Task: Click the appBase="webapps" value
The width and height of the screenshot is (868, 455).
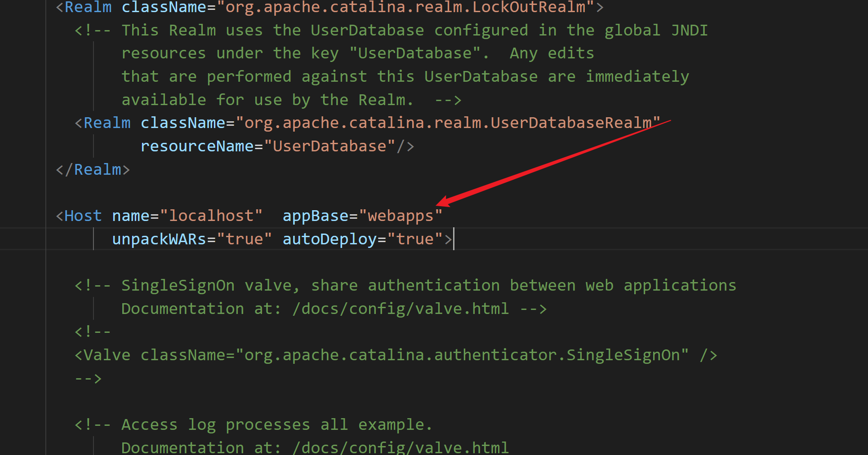Action: tap(401, 216)
